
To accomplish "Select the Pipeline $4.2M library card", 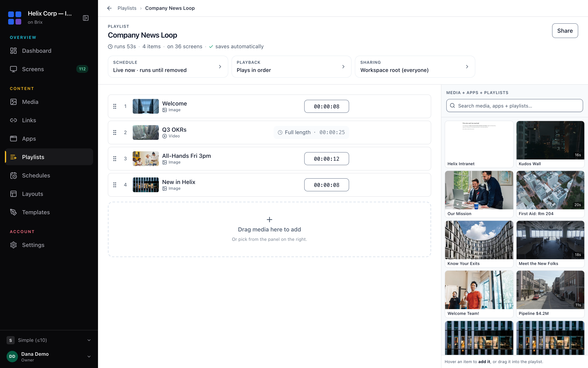I will coord(550,294).
